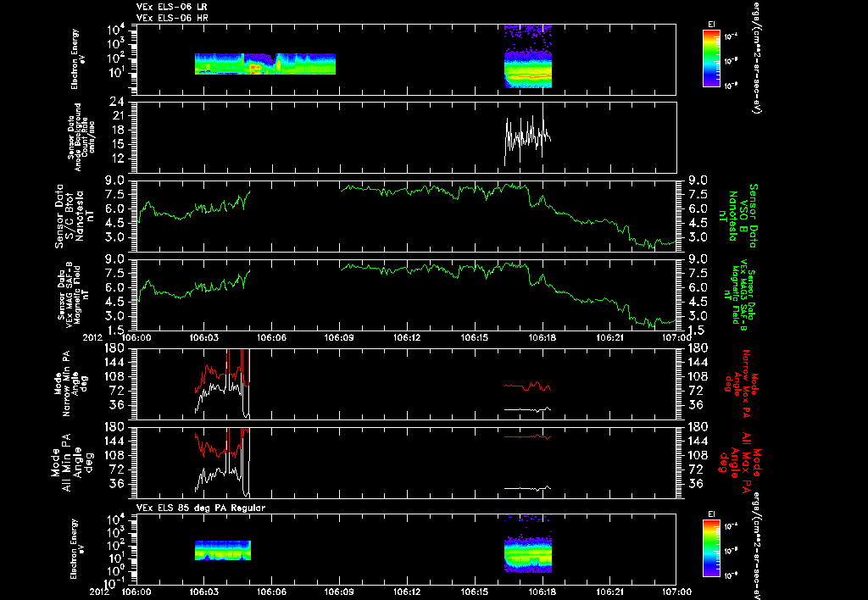Click the 'VEx ELS-06 HR' plot title
The image size is (868, 600).
coord(171,19)
